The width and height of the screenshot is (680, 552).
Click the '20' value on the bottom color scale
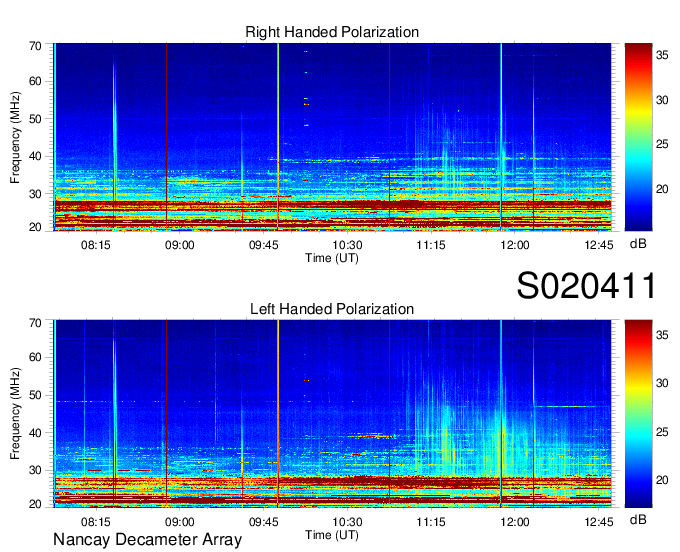pos(662,480)
